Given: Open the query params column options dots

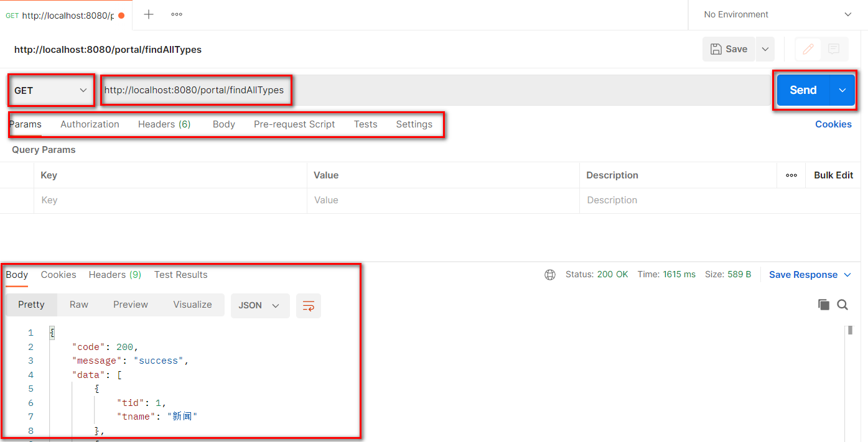Looking at the screenshot, I should point(791,175).
